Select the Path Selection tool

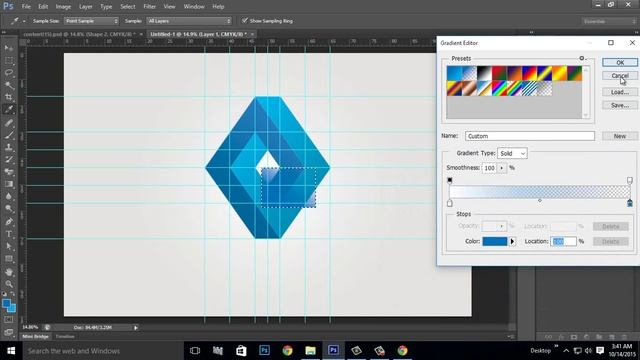click(9, 247)
